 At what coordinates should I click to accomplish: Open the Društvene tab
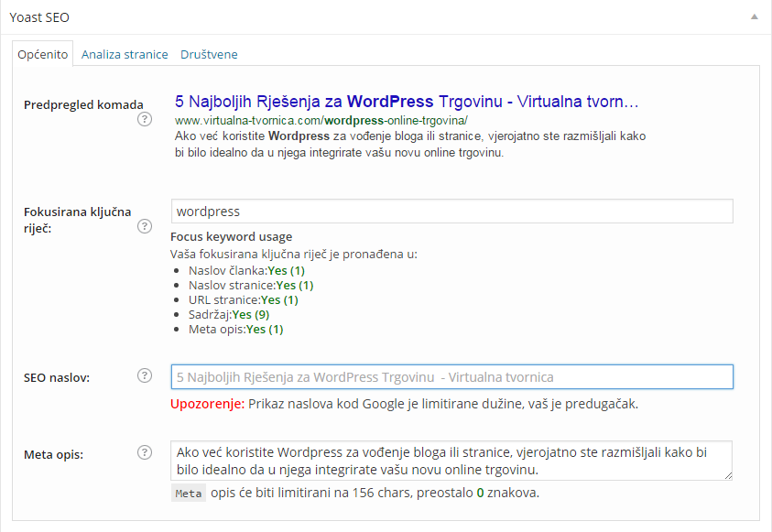[209, 54]
